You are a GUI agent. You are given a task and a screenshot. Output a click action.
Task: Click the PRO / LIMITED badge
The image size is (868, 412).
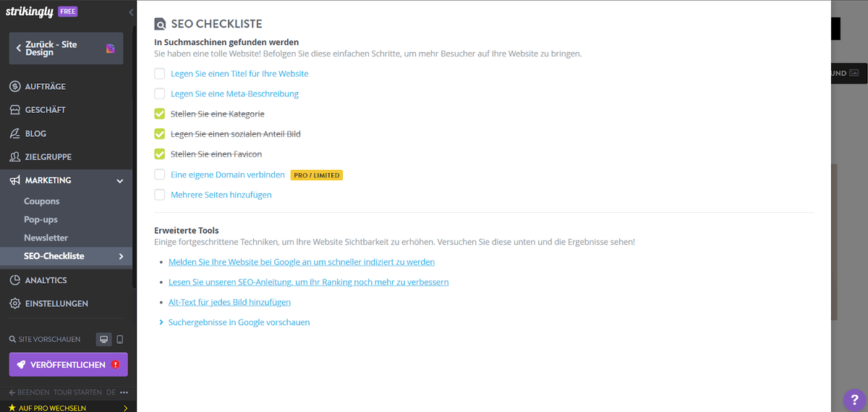(x=316, y=175)
